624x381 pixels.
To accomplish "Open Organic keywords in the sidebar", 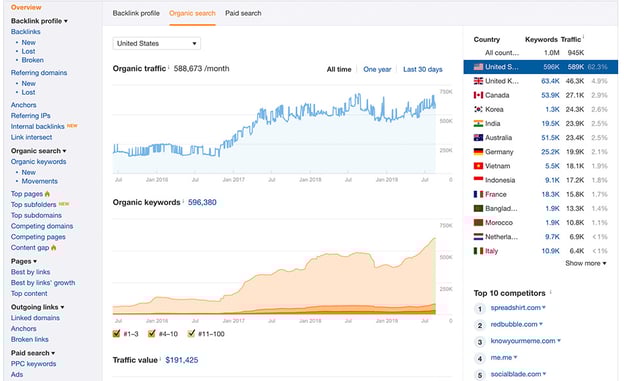I will (39, 162).
